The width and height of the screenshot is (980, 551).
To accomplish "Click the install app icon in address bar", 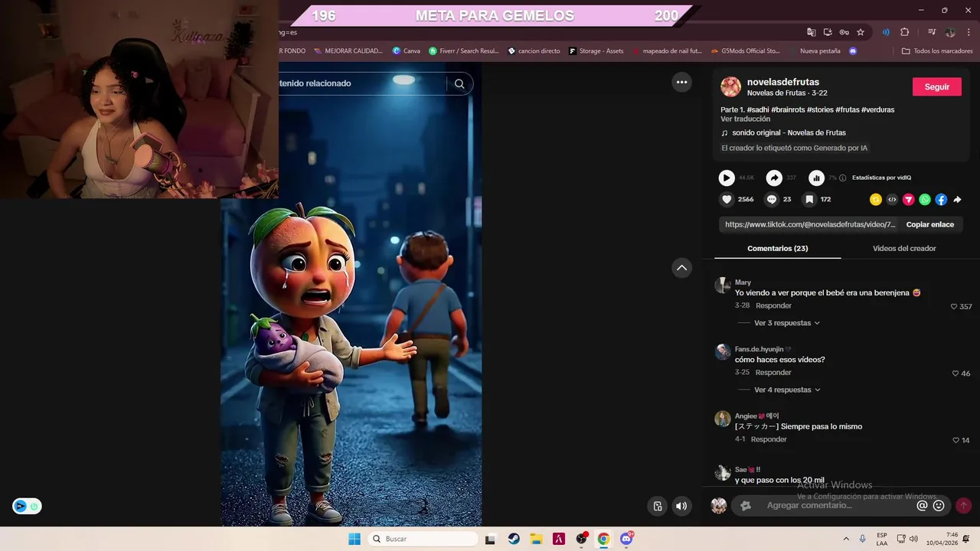I will (828, 32).
